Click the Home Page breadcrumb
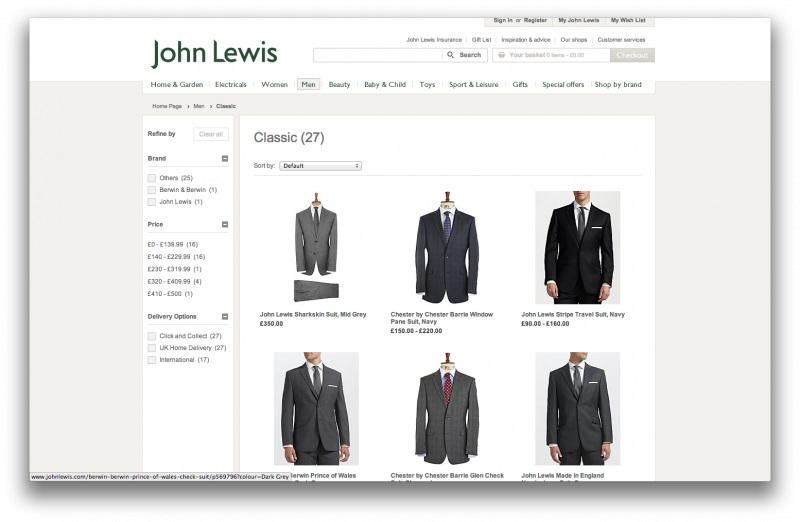 (167, 106)
